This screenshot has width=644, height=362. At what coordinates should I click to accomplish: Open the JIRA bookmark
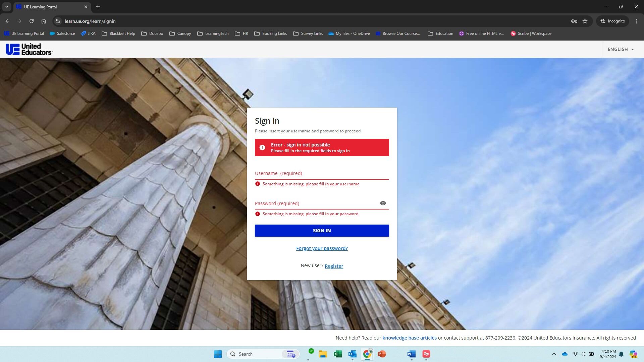coord(88,34)
